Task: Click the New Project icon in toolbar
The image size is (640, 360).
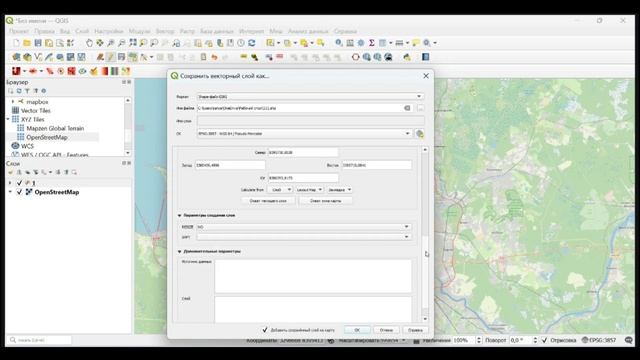Action: [16, 43]
